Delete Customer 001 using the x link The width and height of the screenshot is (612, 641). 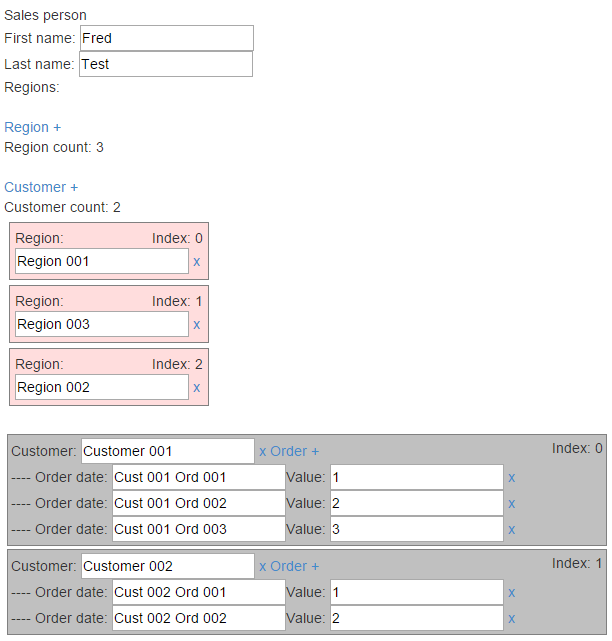(262, 452)
